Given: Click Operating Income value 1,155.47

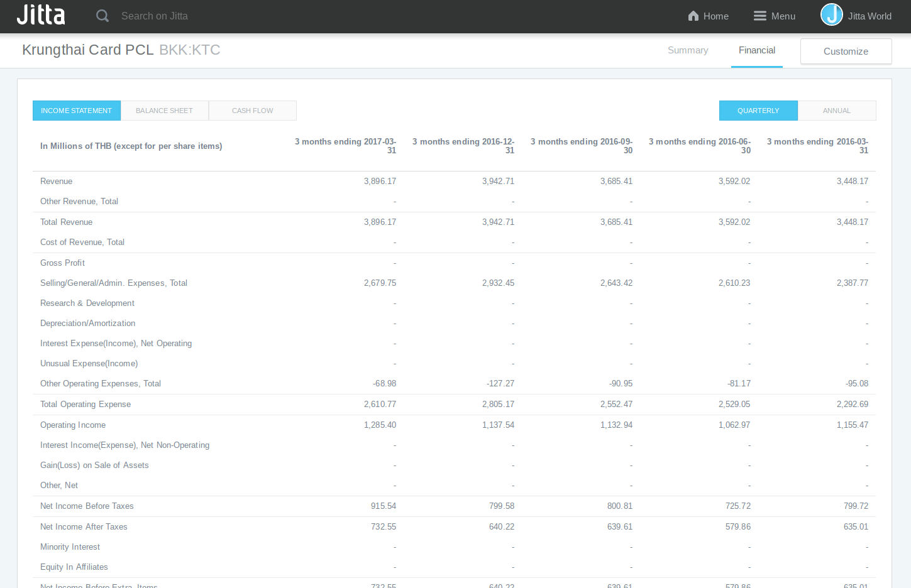Looking at the screenshot, I should (852, 425).
